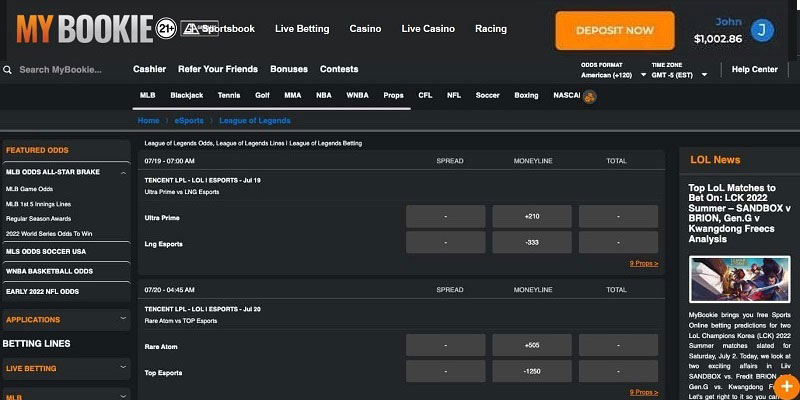This screenshot has height=400, width=800.
Task: Click the round icon after NASCAR
Action: click(590, 96)
